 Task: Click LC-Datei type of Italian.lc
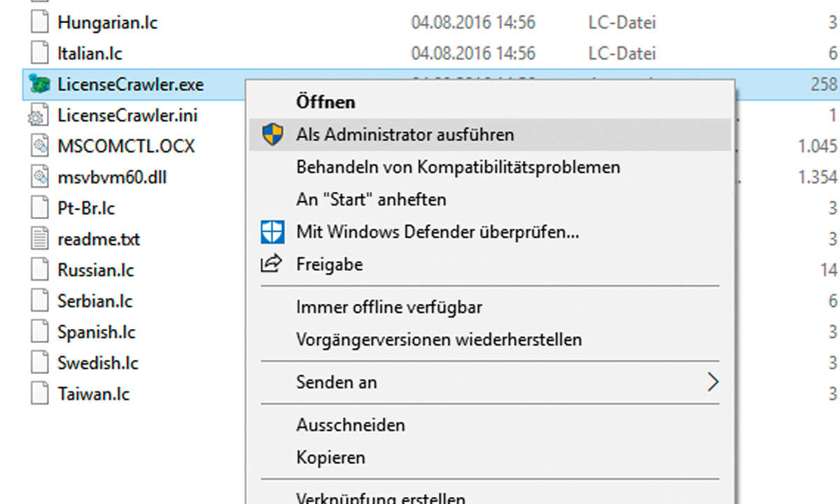pos(622,53)
